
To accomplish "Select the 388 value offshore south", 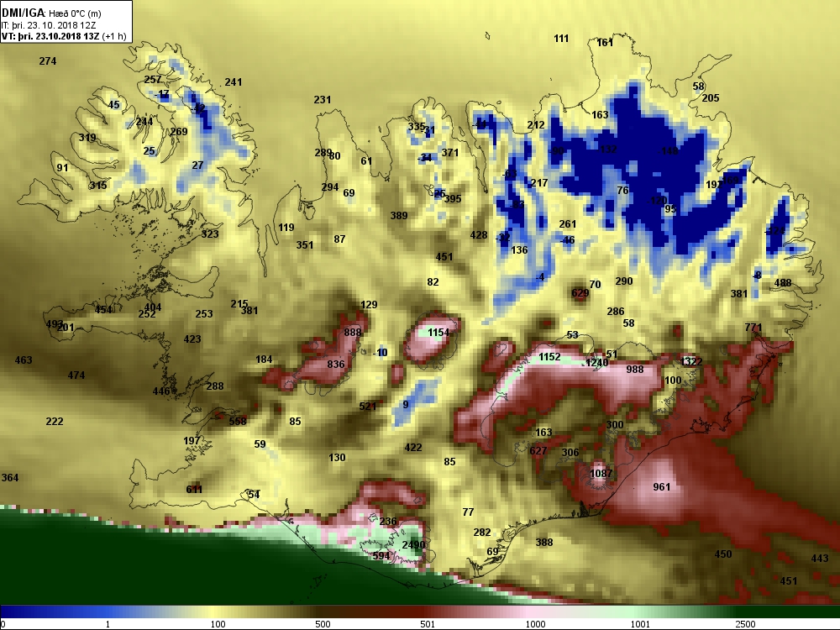I will coord(544,542).
